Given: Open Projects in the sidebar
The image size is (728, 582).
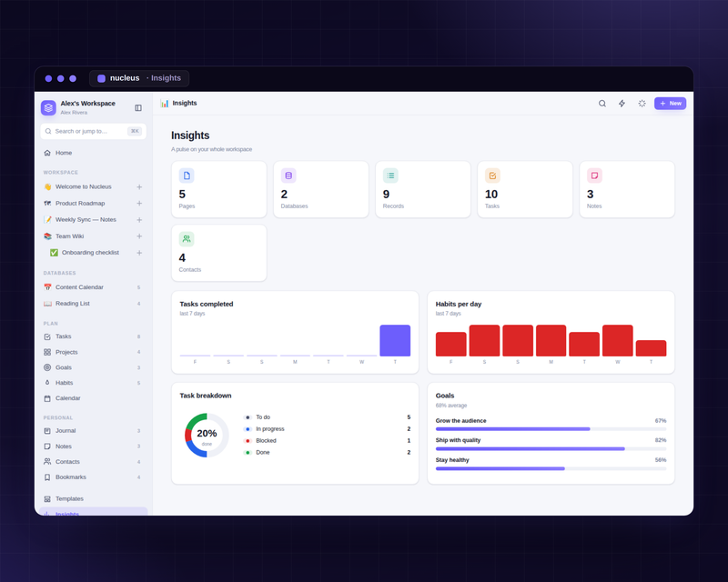Looking at the screenshot, I should [x=94, y=352].
